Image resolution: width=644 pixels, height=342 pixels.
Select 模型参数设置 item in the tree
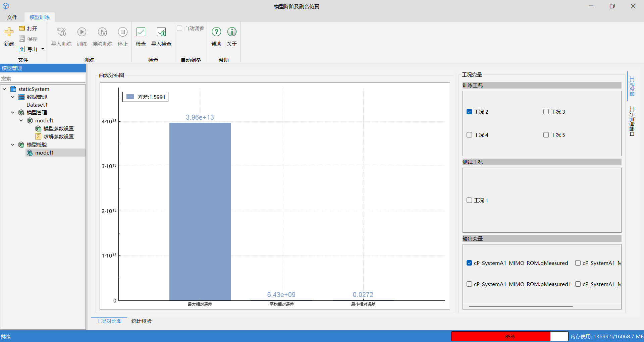(x=58, y=128)
